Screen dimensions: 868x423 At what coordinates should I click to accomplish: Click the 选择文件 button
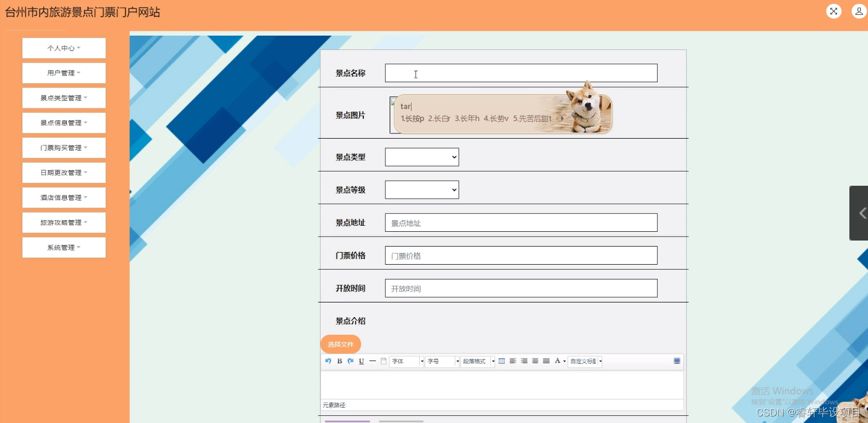tap(341, 344)
